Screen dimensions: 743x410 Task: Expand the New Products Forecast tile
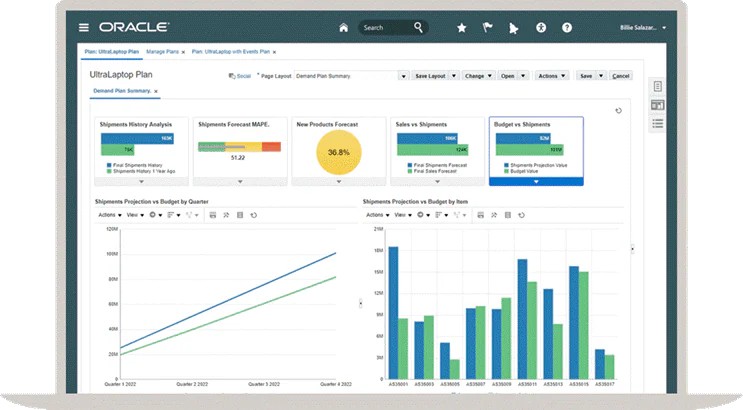tap(339, 182)
